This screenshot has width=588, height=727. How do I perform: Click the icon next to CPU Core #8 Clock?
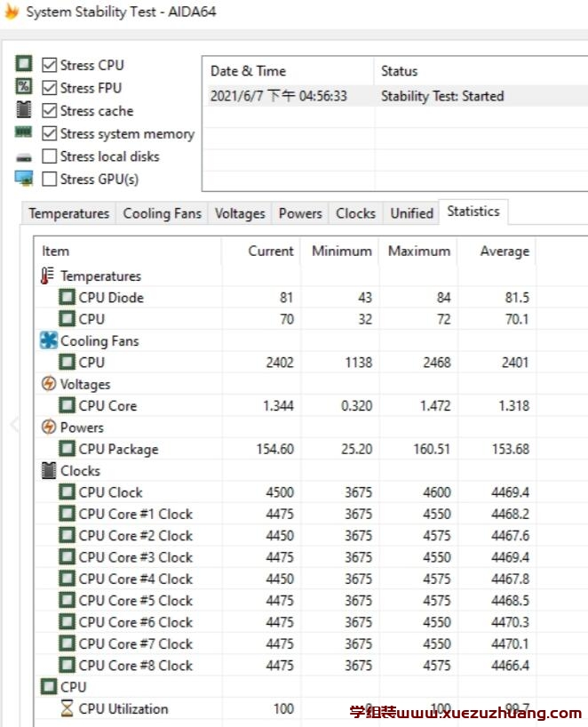click(x=67, y=665)
